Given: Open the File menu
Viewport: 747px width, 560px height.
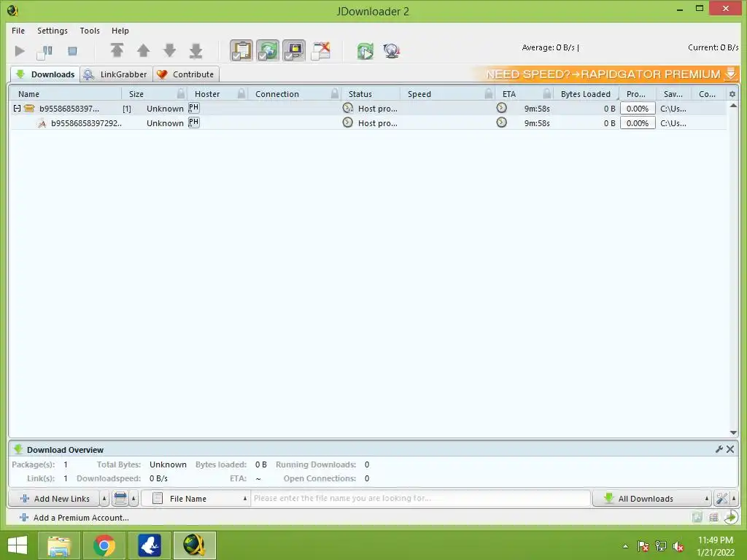Looking at the screenshot, I should click(18, 31).
